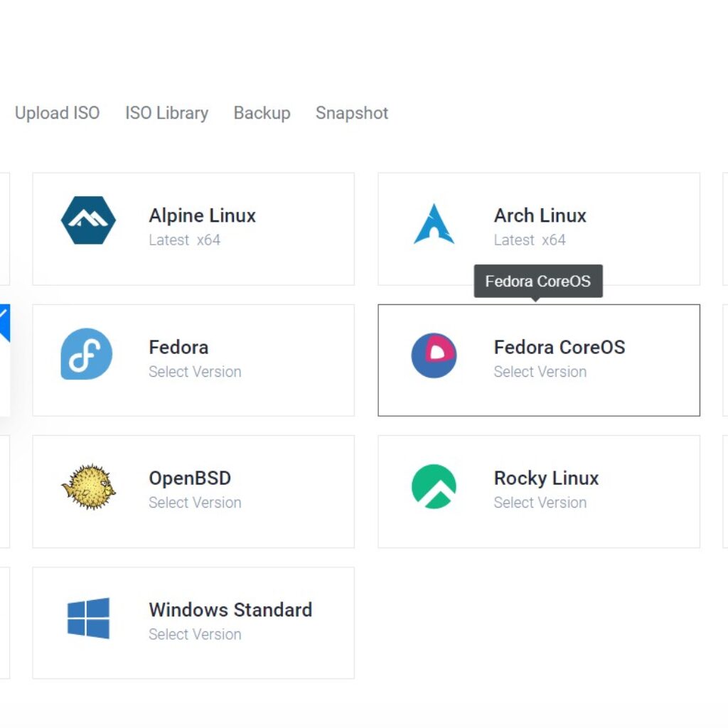Pick the OpenBSD card title
The width and height of the screenshot is (728, 728).
[x=190, y=478]
